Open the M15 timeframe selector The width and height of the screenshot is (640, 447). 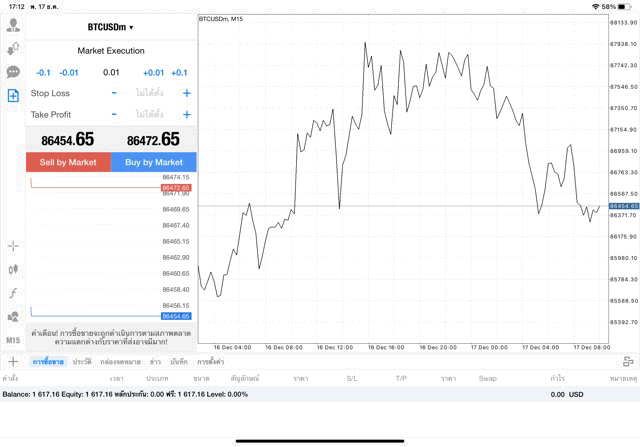[13, 340]
